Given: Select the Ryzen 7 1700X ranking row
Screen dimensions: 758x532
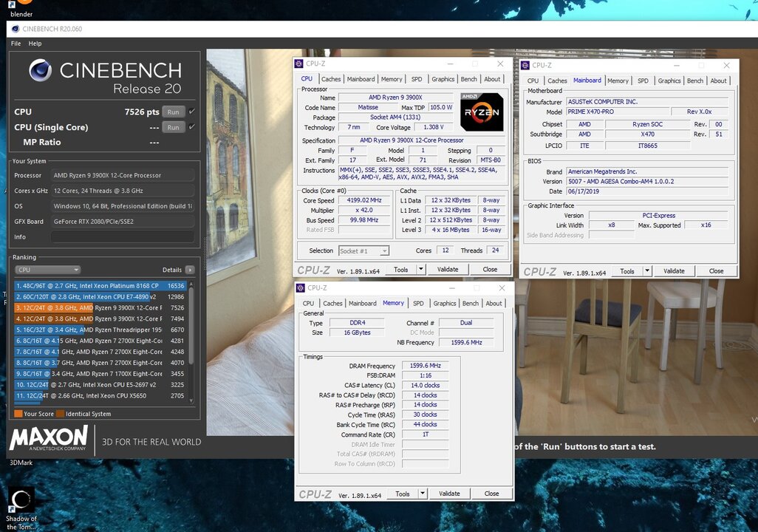Looking at the screenshot, I should [x=100, y=374].
